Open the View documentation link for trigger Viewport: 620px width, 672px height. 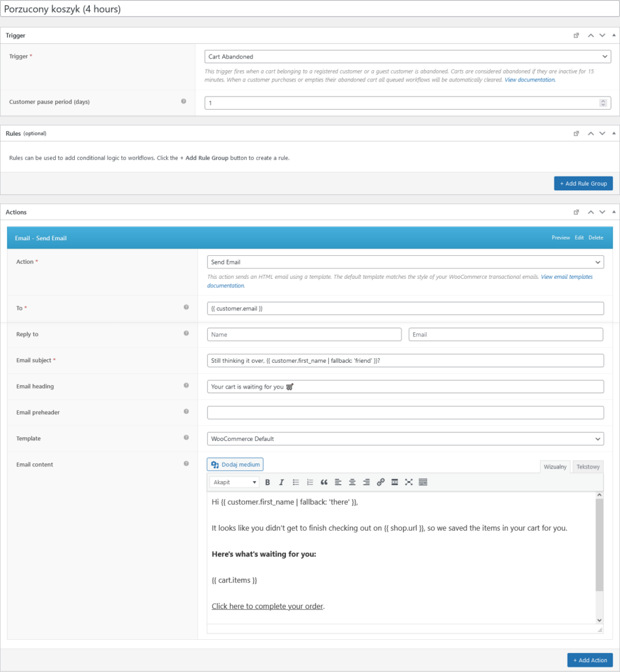529,79
